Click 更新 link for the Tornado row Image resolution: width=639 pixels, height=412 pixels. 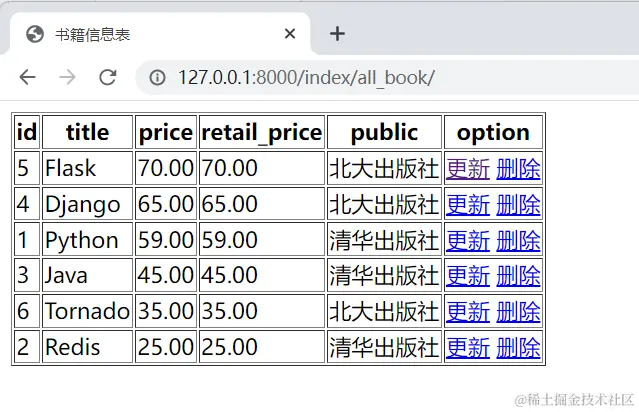pyautogui.click(x=468, y=311)
